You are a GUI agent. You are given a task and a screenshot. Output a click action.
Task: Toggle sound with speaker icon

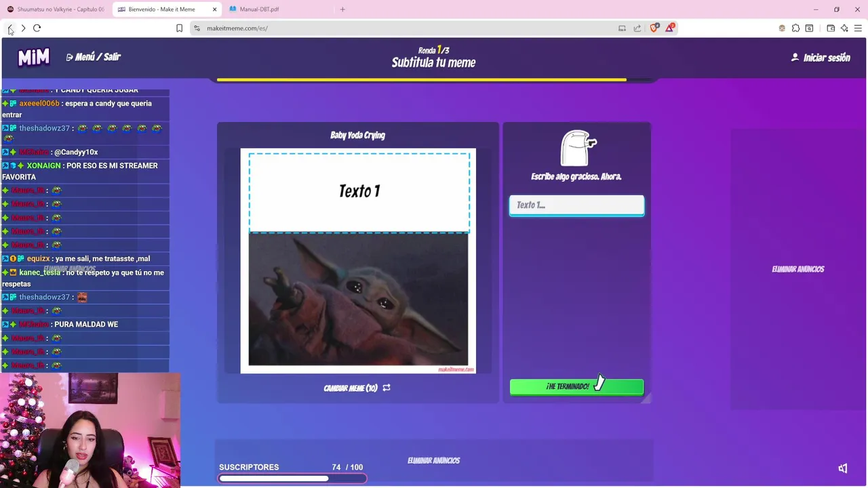tap(842, 468)
